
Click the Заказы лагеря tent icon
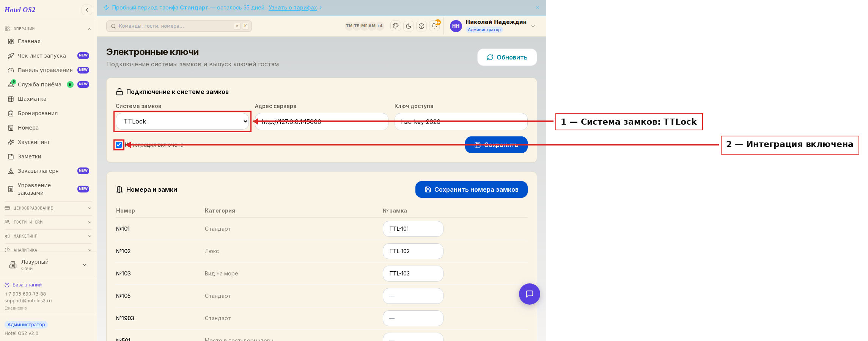coord(11,171)
